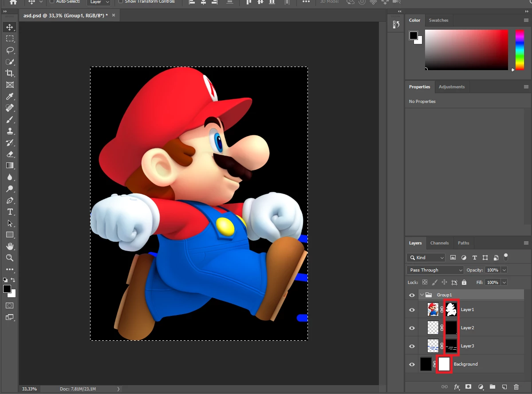Toggle Show Transform Controls checkbox

(x=120, y=2)
